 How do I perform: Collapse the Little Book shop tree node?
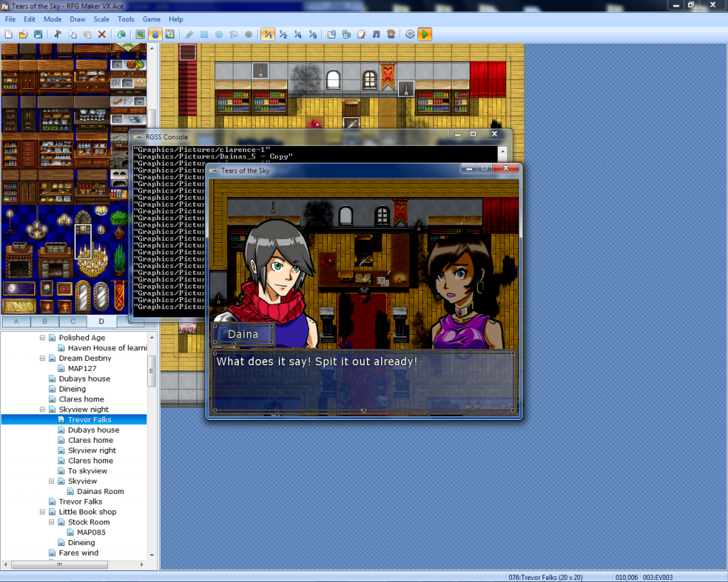coord(42,512)
